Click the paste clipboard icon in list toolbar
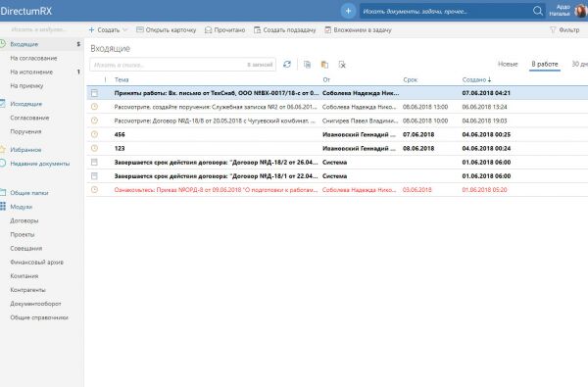This screenshot has height=387, width=588. click(324, 65)
